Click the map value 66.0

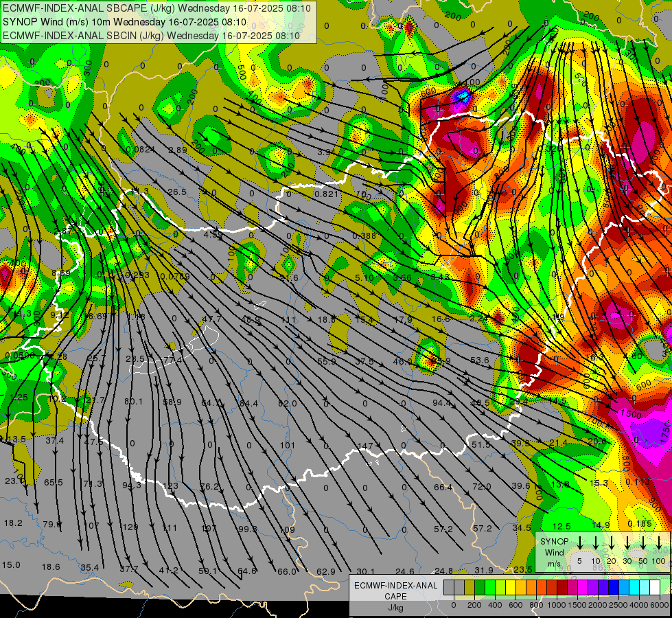click(287, 571)
